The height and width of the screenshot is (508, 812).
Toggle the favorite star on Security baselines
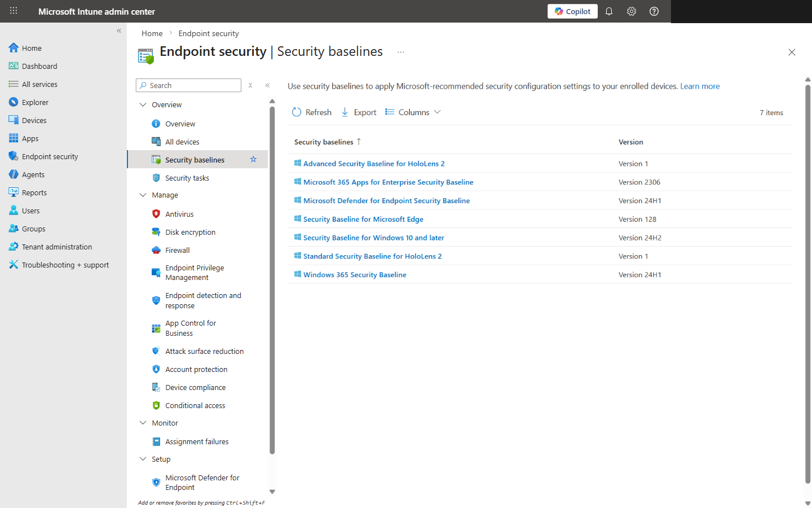click(x=253, y=159)
